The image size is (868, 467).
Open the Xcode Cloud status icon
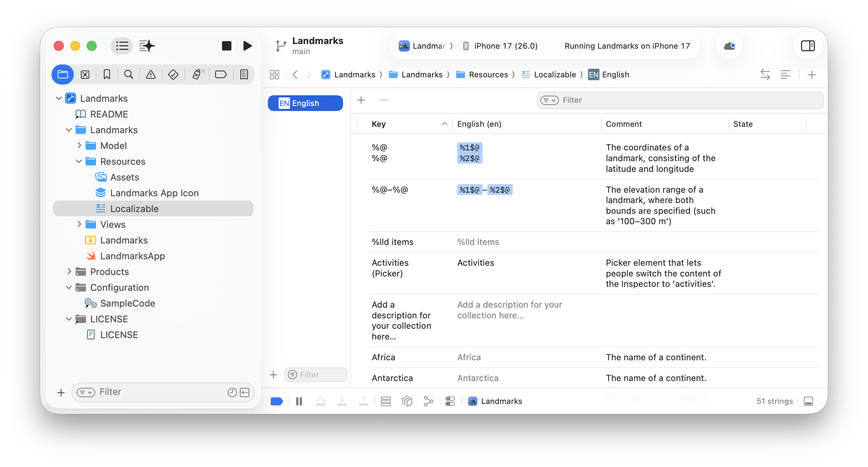(729, 46)
